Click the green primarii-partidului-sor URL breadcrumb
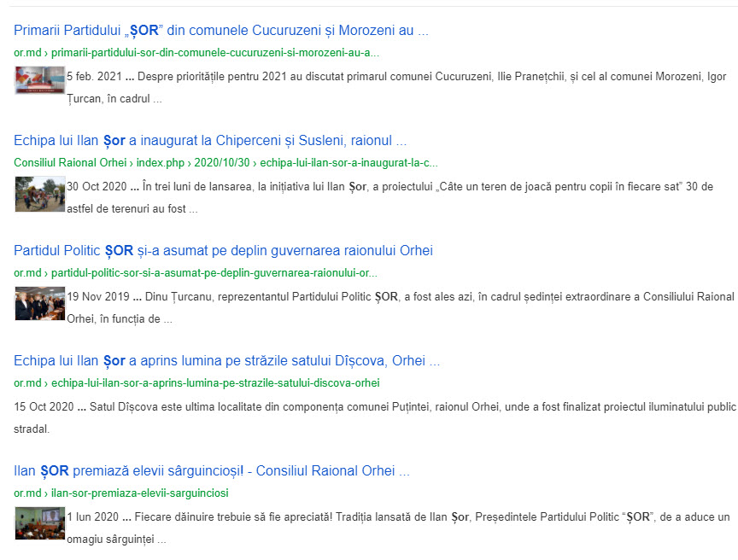 [196, 52]
